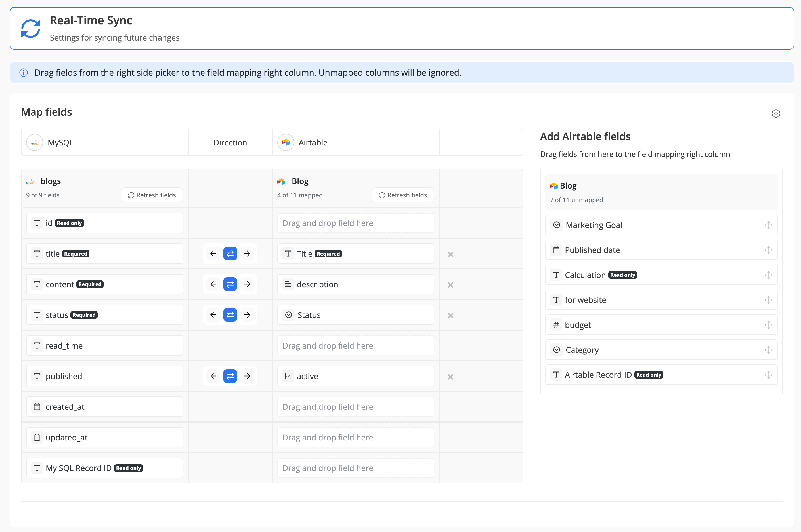The width and height of the screenshot is (801, 532).
Task: Click the drop zone for read_time row
Action: click(355, 345)
